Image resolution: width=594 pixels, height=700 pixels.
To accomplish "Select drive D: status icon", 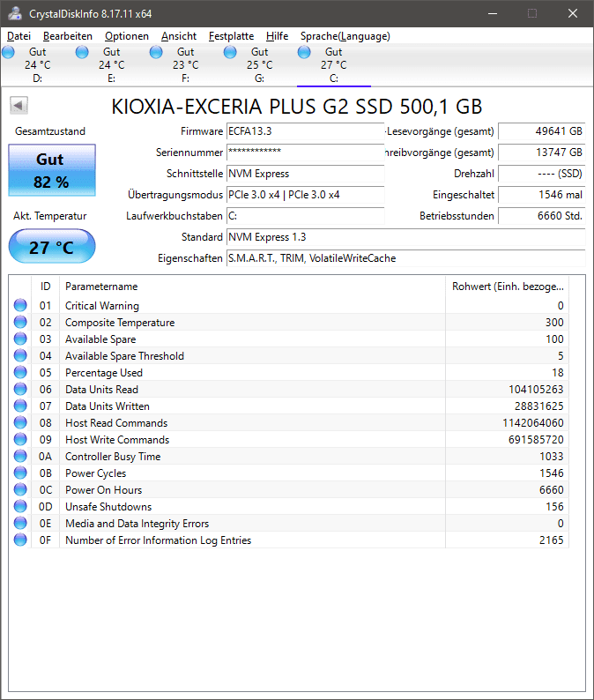I will pos(9,52).
